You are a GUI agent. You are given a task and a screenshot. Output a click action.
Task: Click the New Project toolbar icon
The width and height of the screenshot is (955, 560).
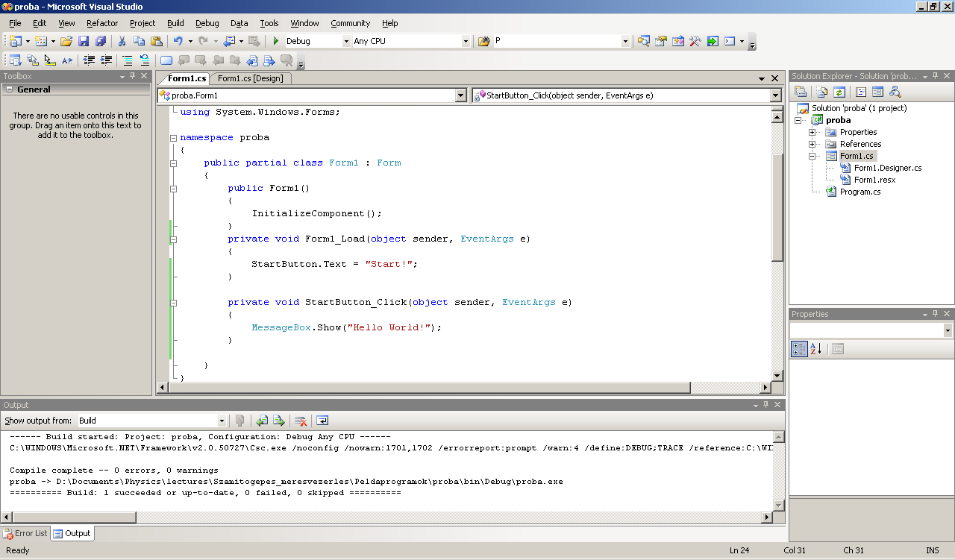coord(15,41)
